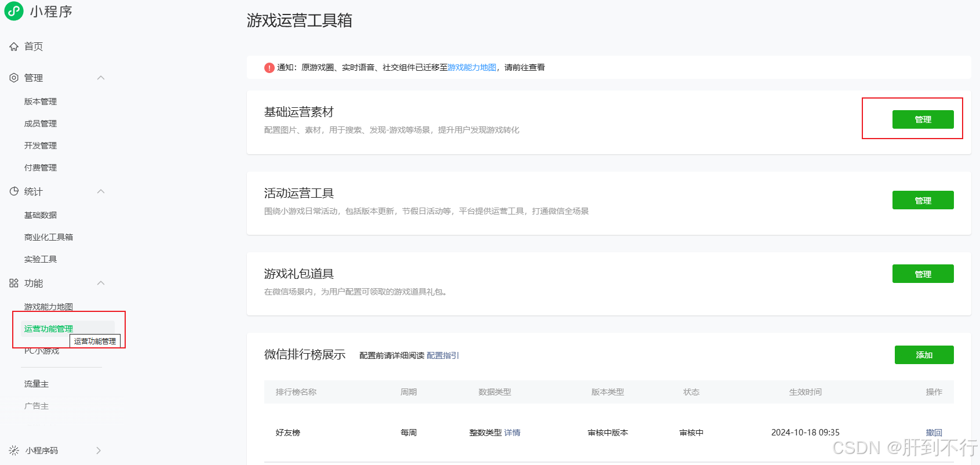Click 撤回 in the 好友榜 row
Viewport: 980px width, 465px height.
934,433
